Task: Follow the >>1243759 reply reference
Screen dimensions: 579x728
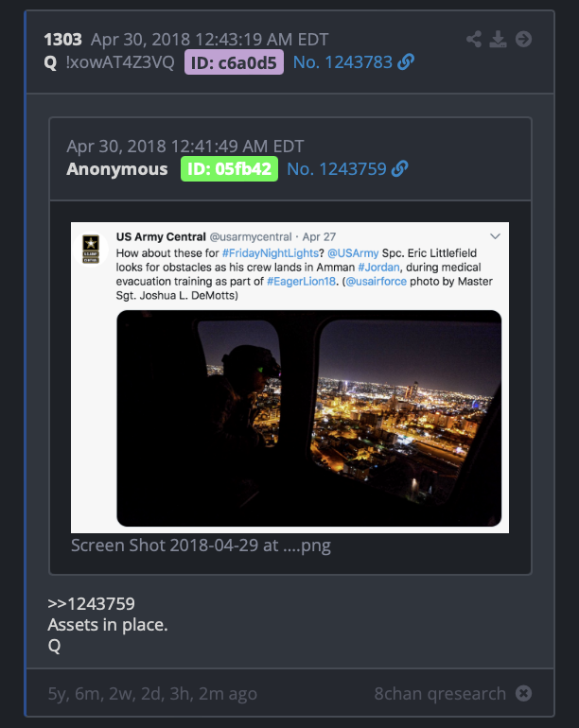Action: pos(91,604)
